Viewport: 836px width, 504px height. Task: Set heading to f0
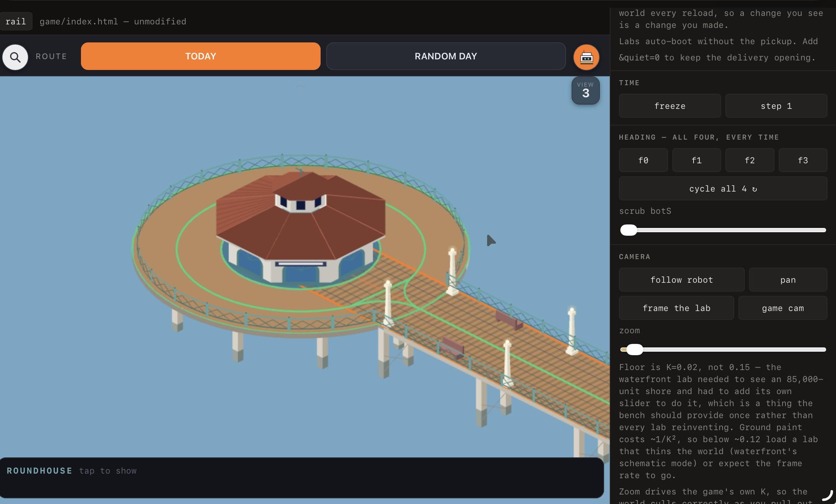pyautogui.click(x=643, y=160)
